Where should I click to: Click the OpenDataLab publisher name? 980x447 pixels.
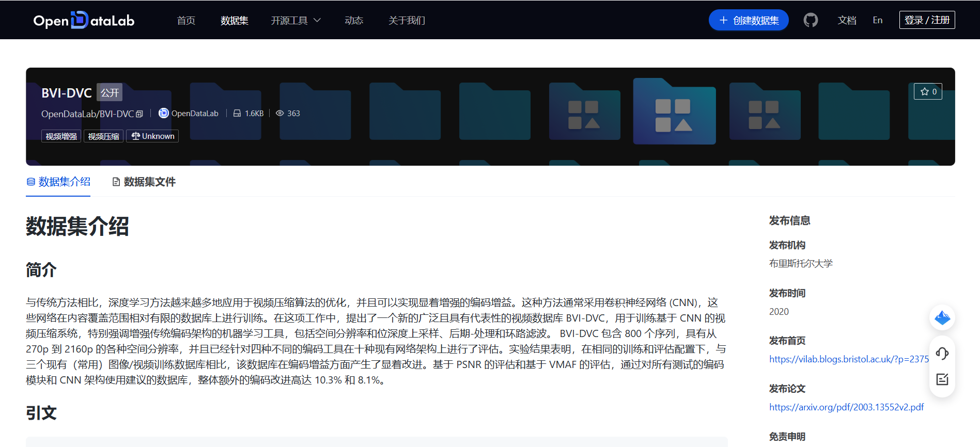coord(195,114)
